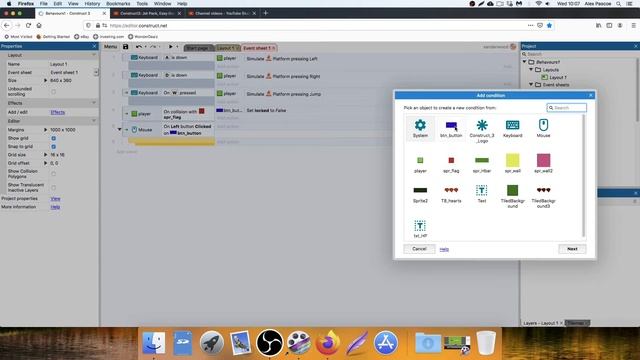Choose the pink spr_wall2 object

543,163
